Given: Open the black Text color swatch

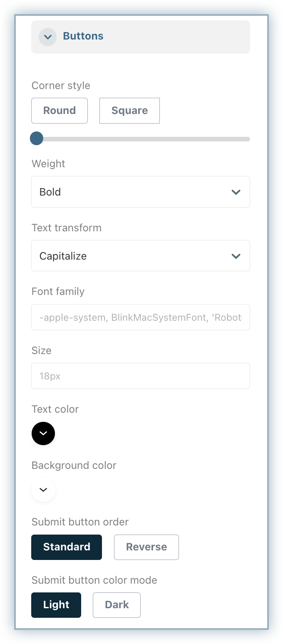Looking at the screenshot, I should coord(43,433).
